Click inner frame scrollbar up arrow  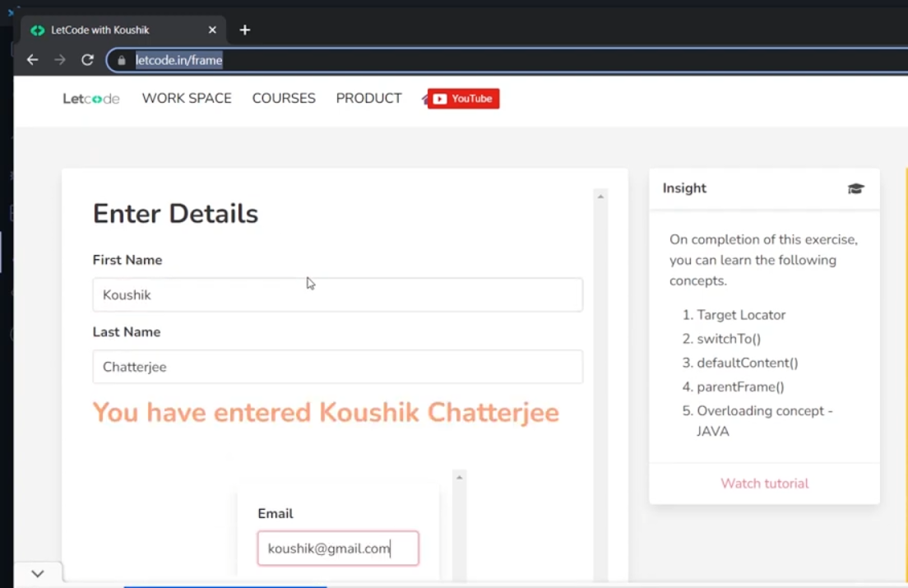coord(460,478)
